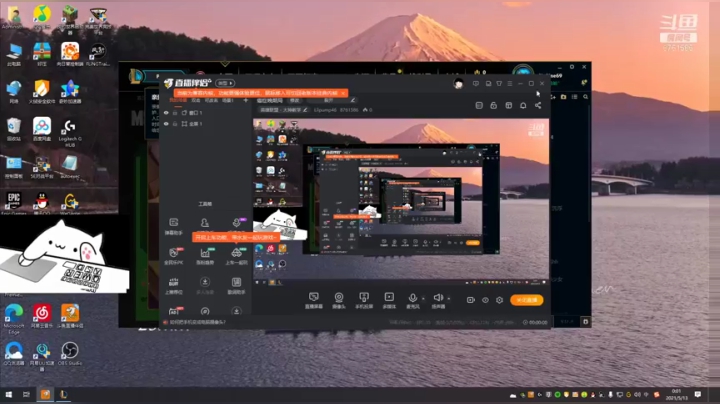
Task: Edit the stream title with its pencil icon
Action: [353, 100]
